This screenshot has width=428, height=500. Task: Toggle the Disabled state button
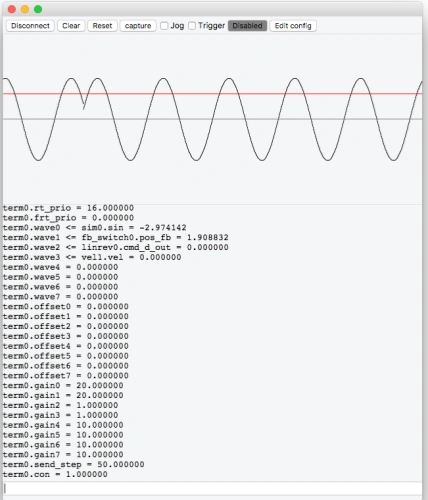point(247,26)
